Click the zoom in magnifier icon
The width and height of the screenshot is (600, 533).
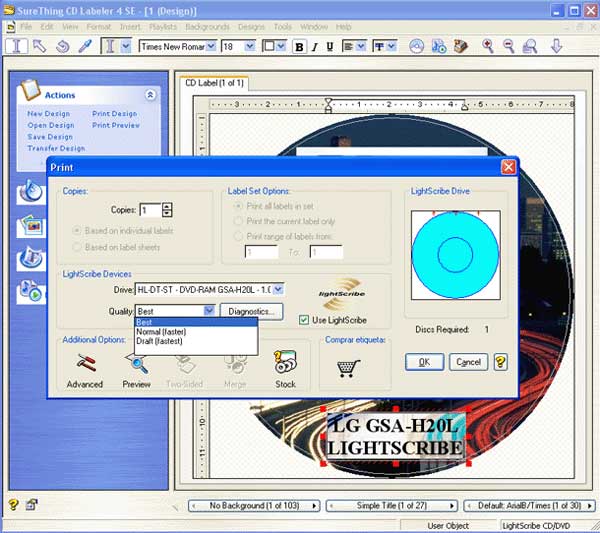point(487,46)
